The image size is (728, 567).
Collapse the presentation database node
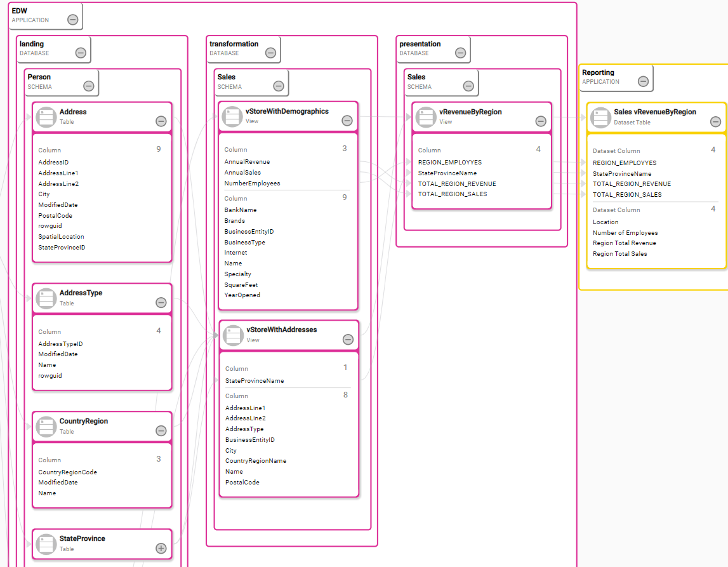click(x=461, y=53)
